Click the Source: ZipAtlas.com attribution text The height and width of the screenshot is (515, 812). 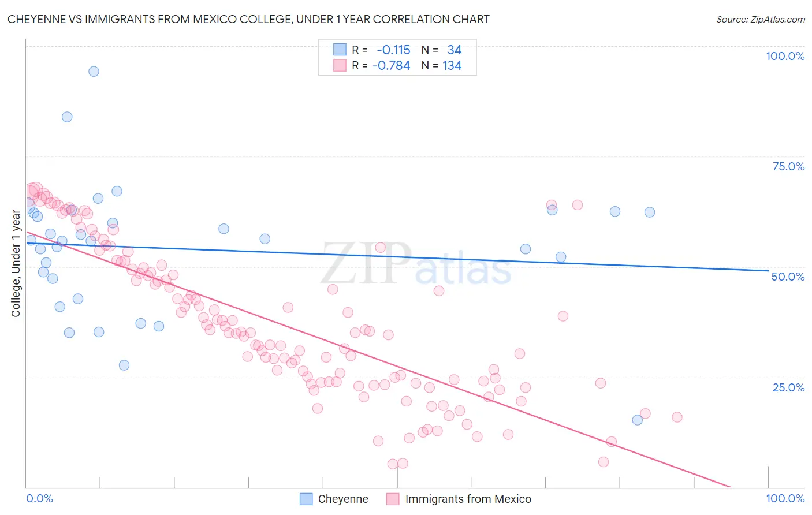761,20
